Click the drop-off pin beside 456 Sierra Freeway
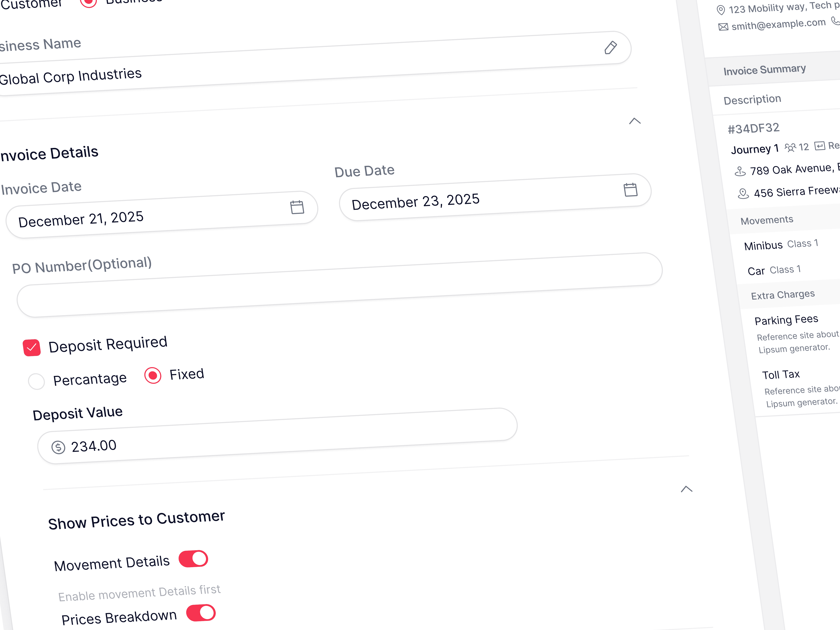 pyautogui.click(x=743, y=194)
